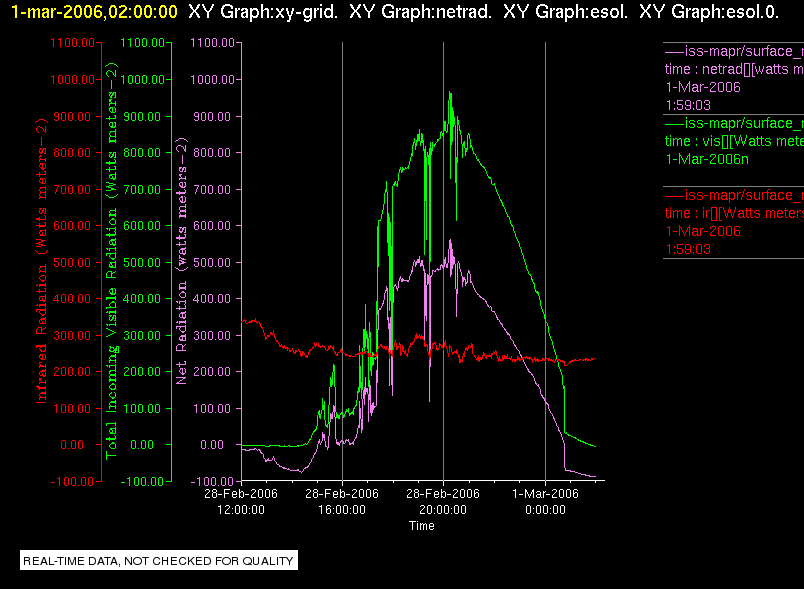Click magenta axis value 900.00

212,117
